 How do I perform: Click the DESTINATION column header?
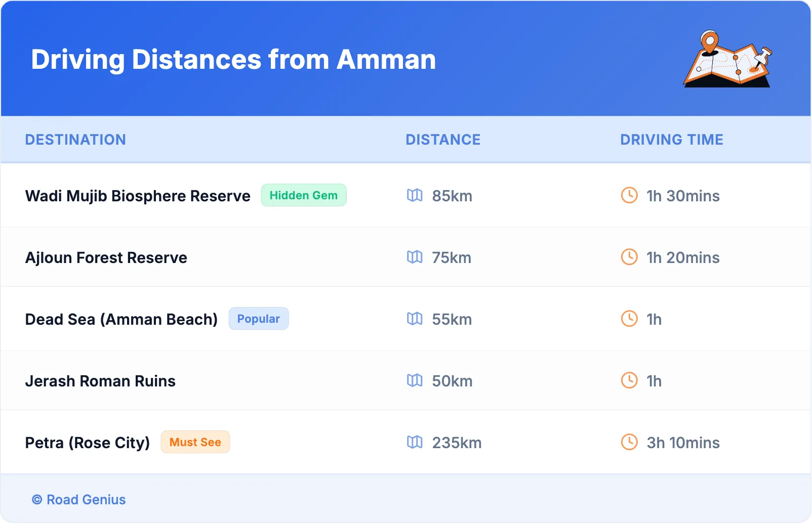coord(75,140)
